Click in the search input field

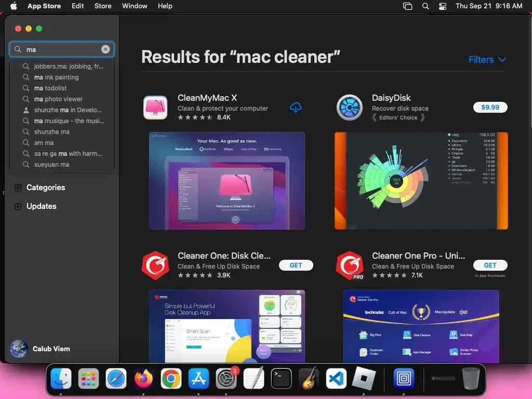[x=62, y=49]
